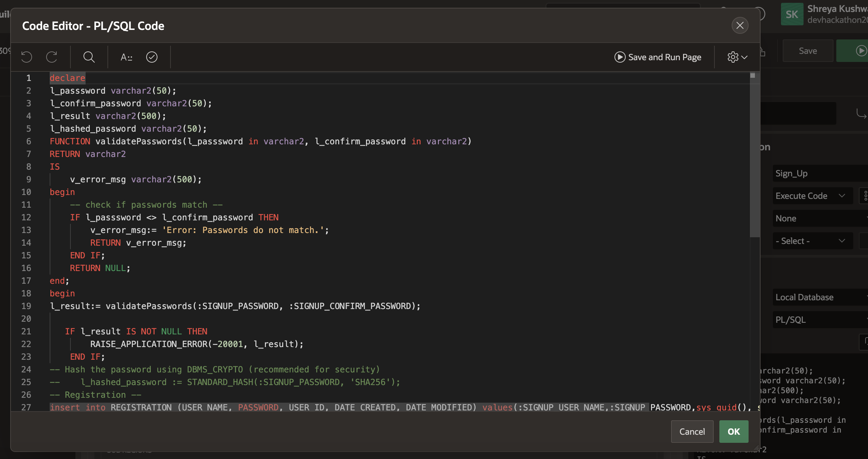Open the Execute Code dropdown
This screenshot has width=868, height=459.
click(x=812, y=196)
